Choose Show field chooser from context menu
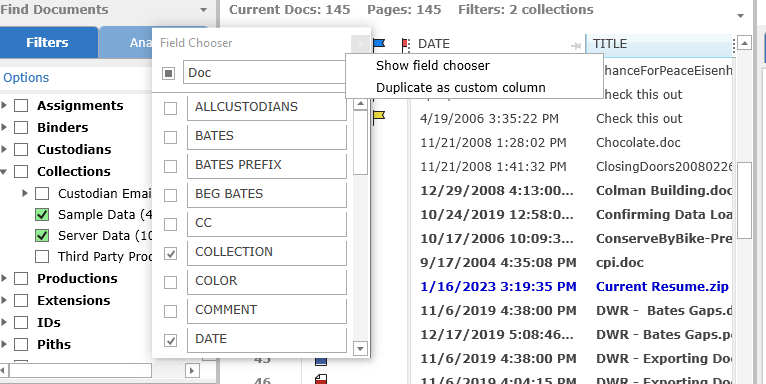Screen dimensions: 766x384 (x=433, y=65)
